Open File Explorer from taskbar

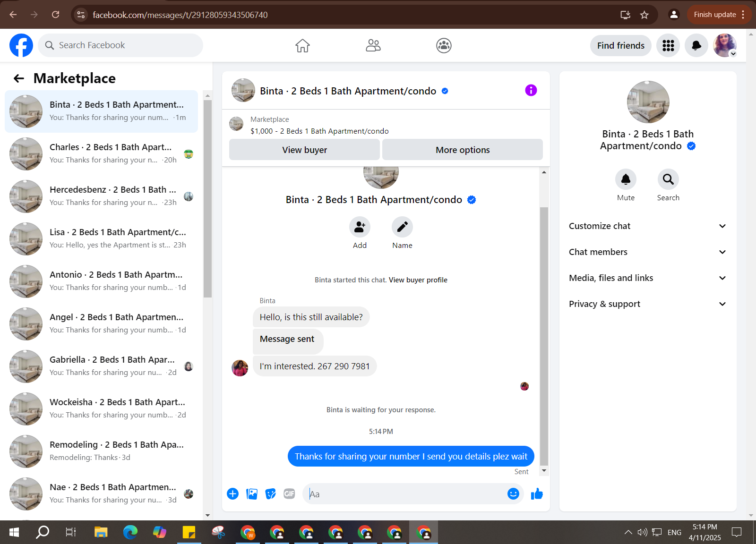pyautogui.click(x=101, y=532)
